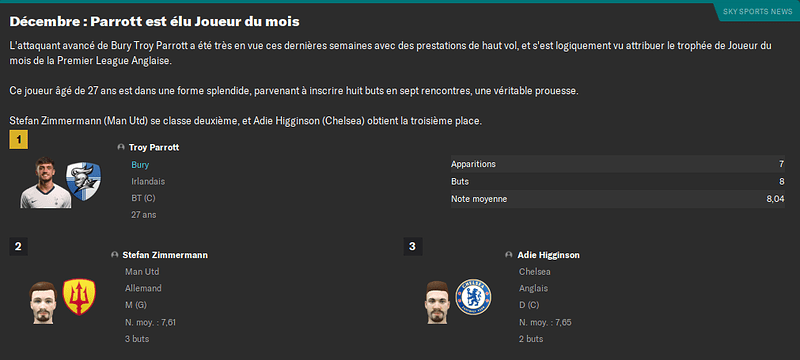
Task: Open Adie Higginson's face portrait
Action: 436,302
